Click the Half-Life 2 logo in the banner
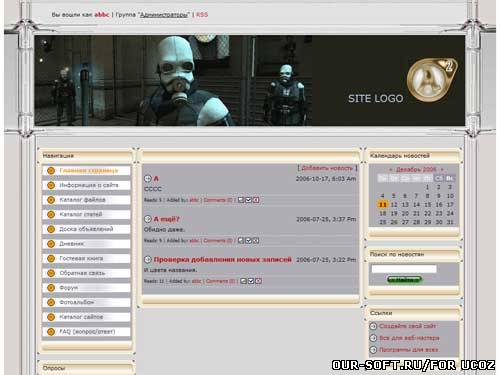Viewport: 500px width, 375px height. coord(432,80)
